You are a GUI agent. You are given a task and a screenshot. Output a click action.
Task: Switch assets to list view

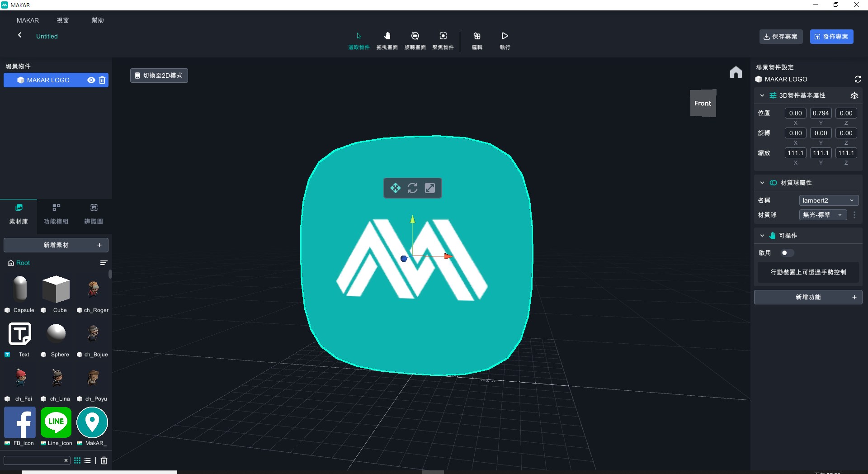87,460
